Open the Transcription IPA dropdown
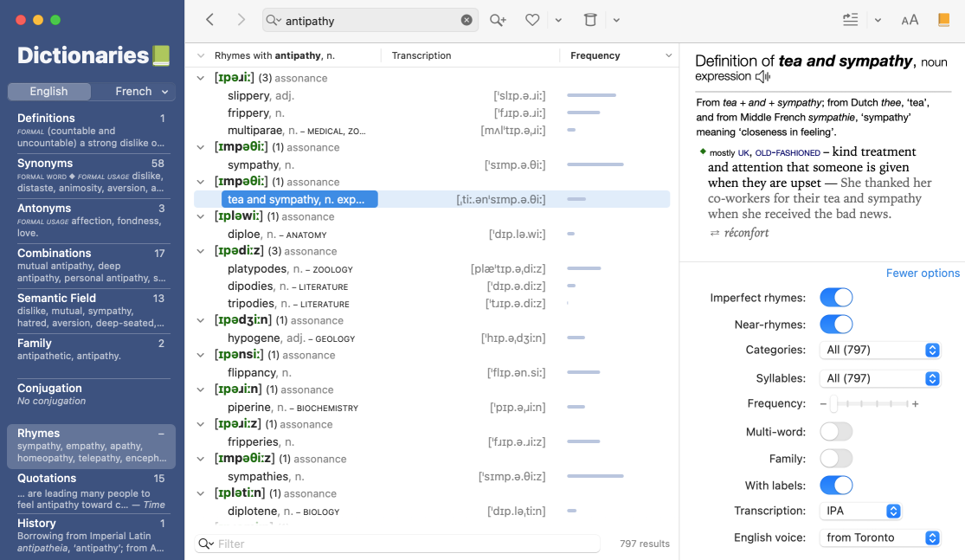 point(860,512)
